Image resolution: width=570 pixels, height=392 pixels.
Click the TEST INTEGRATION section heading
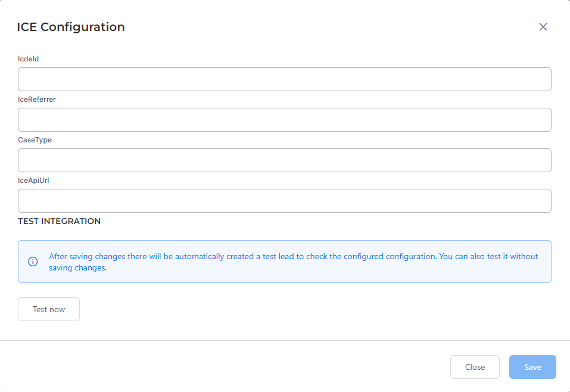click(59, 221)
